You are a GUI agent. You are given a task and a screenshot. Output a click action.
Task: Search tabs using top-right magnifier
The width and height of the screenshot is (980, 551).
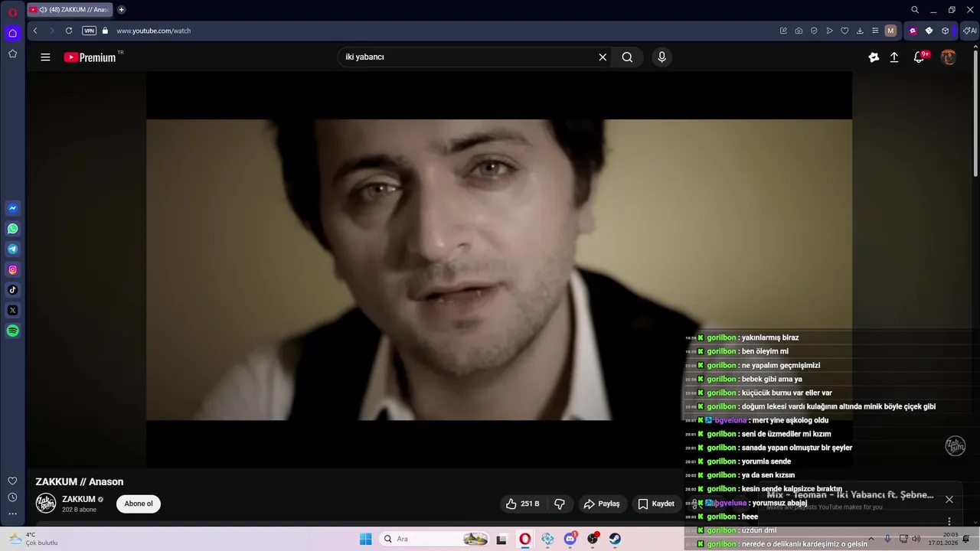coord(915,10)
